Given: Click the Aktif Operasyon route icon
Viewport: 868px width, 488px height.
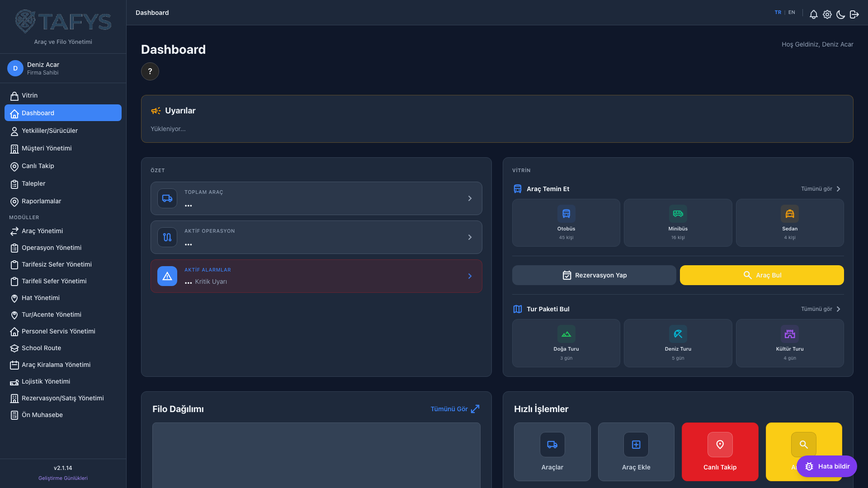Looking at the screenshot, I should tap(167, 237).
